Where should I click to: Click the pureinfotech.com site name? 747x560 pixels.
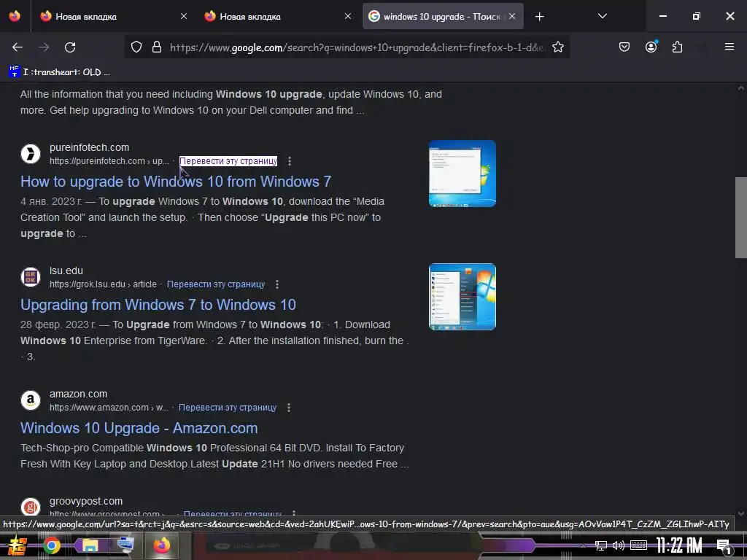(89, 147)
